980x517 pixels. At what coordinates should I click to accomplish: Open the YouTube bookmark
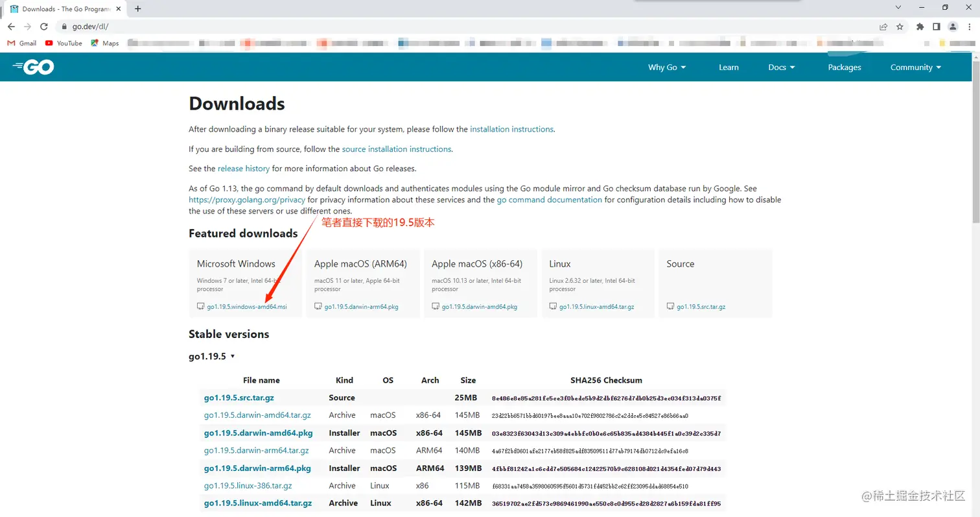[x=64, y=43]
